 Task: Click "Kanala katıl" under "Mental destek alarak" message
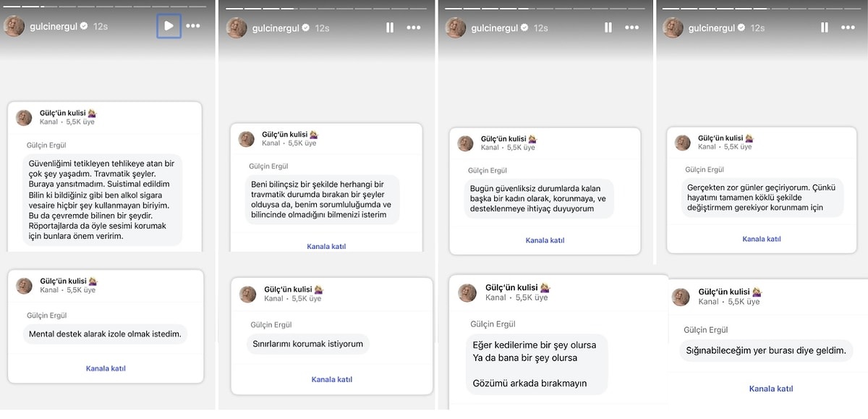[106, 368]
